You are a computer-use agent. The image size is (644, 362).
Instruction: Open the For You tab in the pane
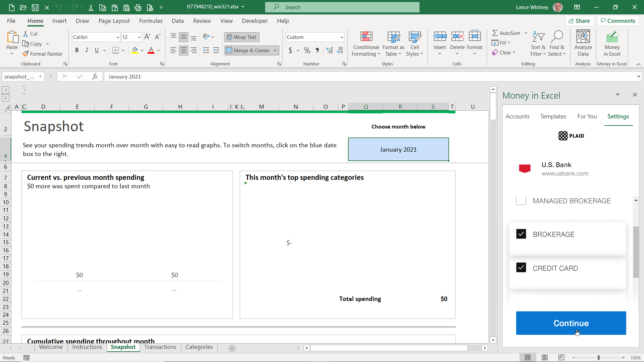pos(587,116)
